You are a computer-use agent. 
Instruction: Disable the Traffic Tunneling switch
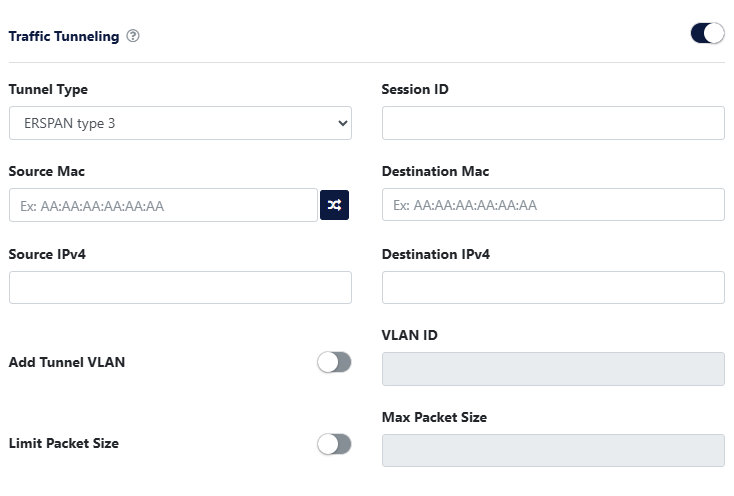[x=707, y=34]
